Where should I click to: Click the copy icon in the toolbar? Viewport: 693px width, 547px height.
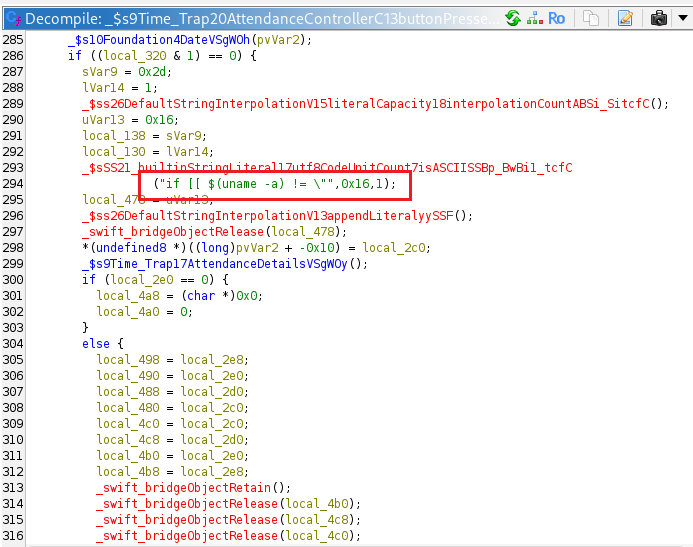591,18
